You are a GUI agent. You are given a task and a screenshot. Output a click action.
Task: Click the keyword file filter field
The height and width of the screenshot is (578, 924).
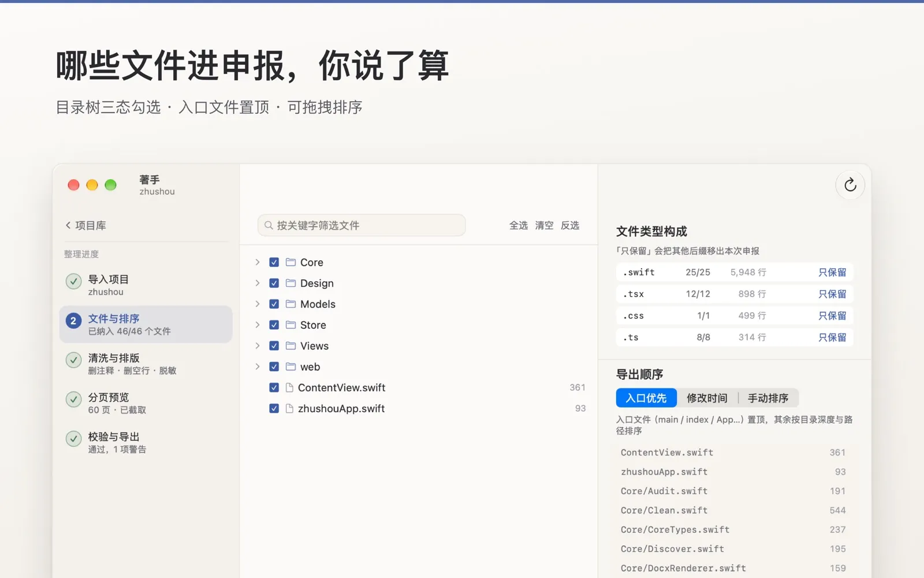tap(362, 225)
